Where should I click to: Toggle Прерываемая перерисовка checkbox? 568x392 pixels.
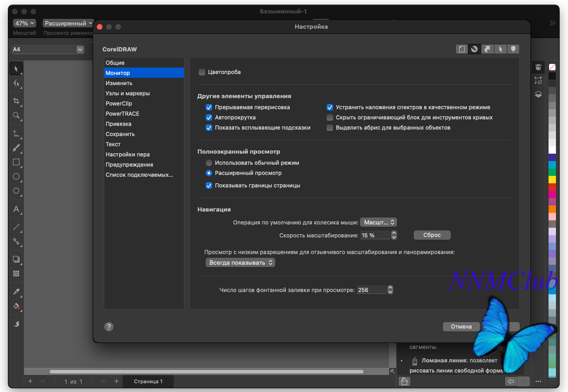[209, 107]
